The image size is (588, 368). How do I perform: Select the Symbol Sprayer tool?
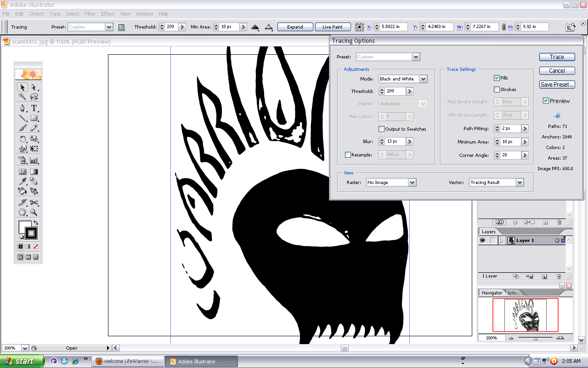(22, 160)
